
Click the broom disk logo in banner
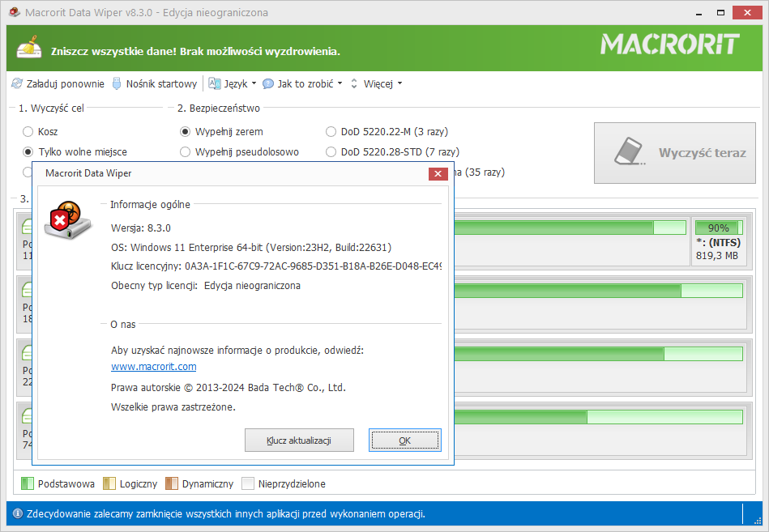click(29, 47)
